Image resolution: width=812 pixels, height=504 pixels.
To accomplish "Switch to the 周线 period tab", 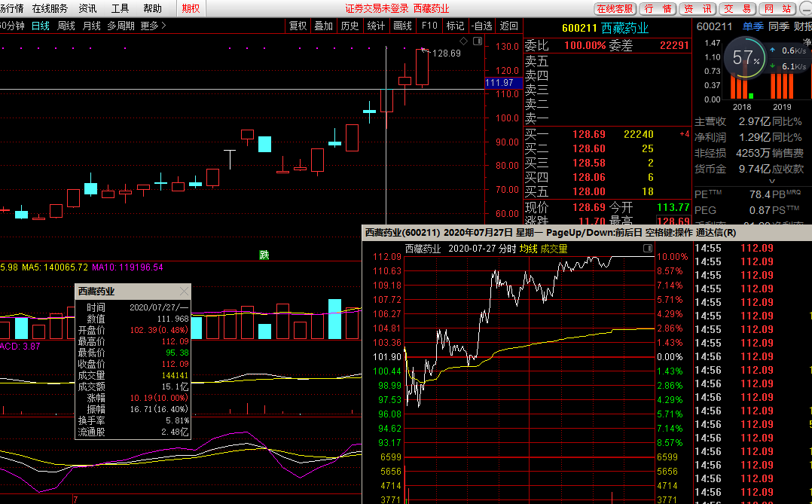I will (66, 26).
